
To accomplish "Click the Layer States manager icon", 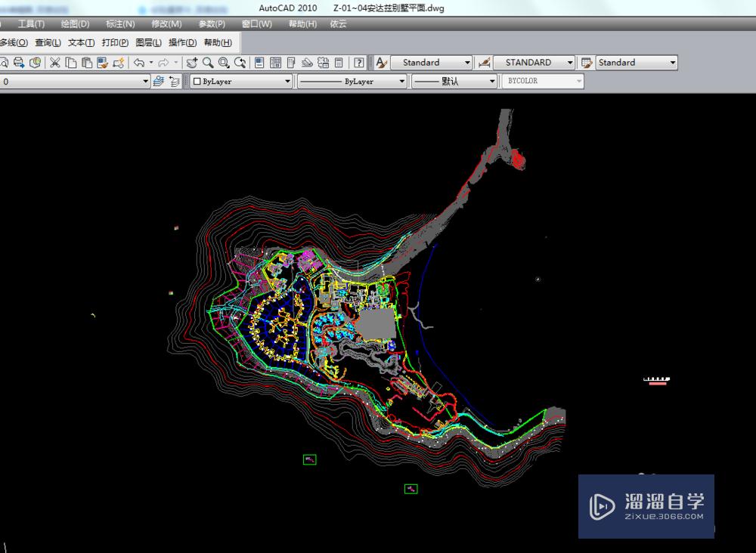I will click(158, 82).
